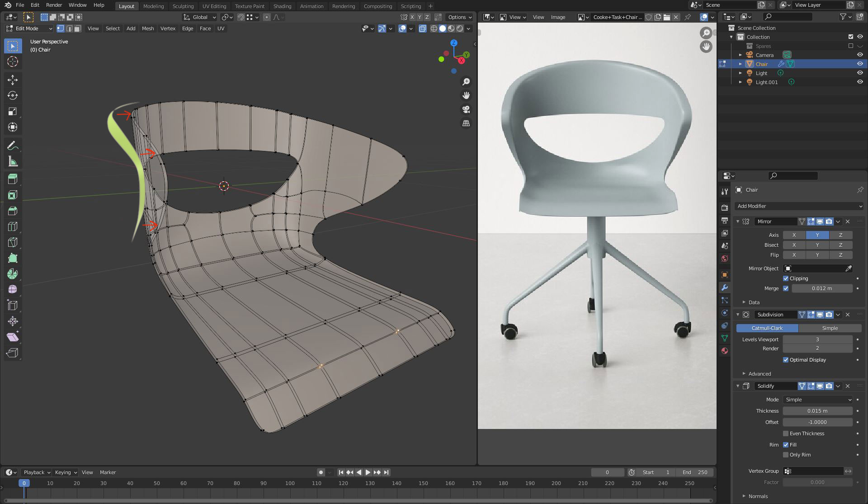Adjust the Solidify Thickness value
This screenshot has width=868, height=504.
point(817,411)
